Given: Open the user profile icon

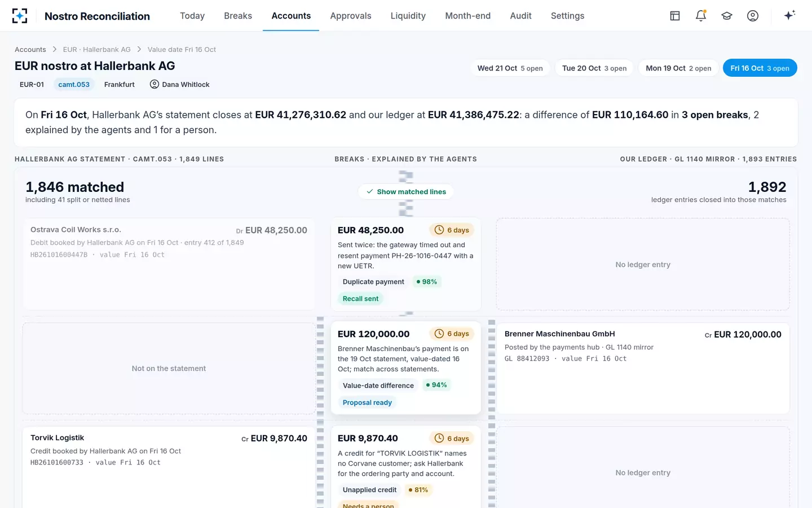Looking at the screenshot, I should tap(753, 16).
